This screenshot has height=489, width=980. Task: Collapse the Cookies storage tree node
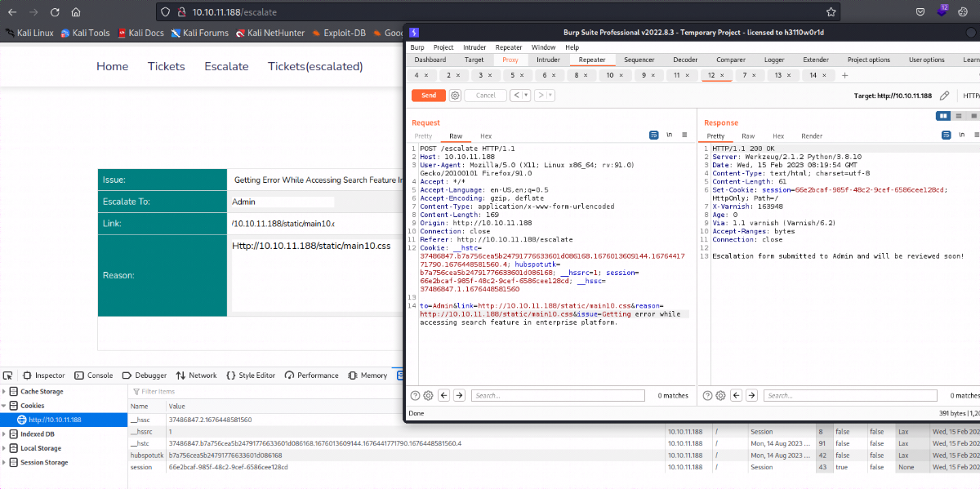pos(4,406)
